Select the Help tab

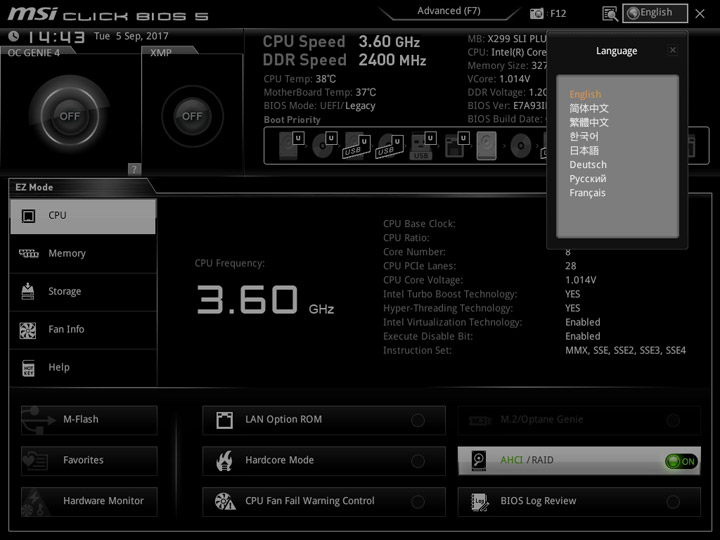coord(83,367)
